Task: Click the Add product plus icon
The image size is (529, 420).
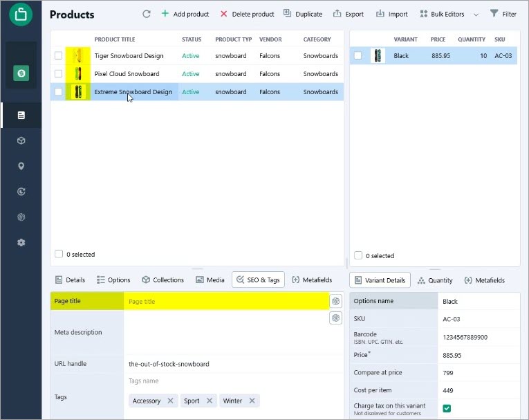Action: click(165, 14)
